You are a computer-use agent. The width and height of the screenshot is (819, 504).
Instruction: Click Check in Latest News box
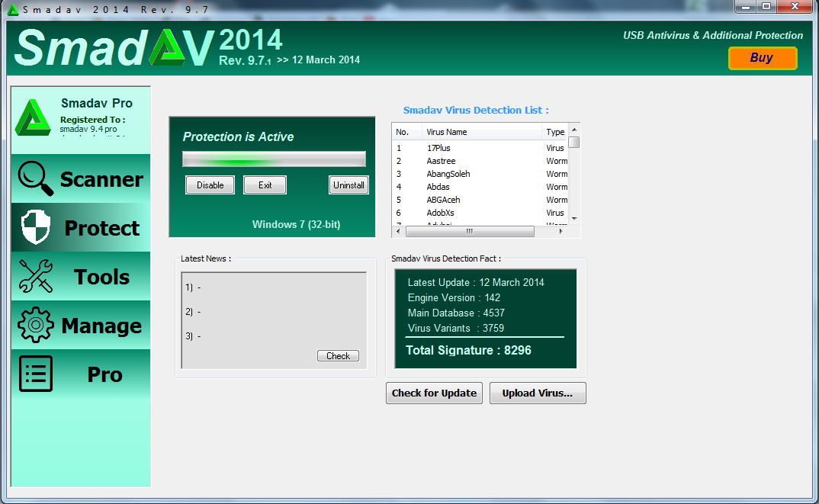(338, 355)
